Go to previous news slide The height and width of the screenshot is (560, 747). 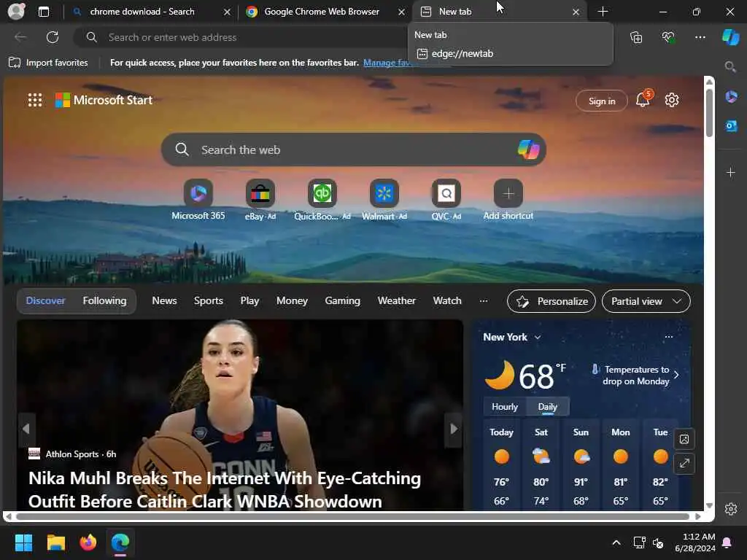tap(26, 429)
